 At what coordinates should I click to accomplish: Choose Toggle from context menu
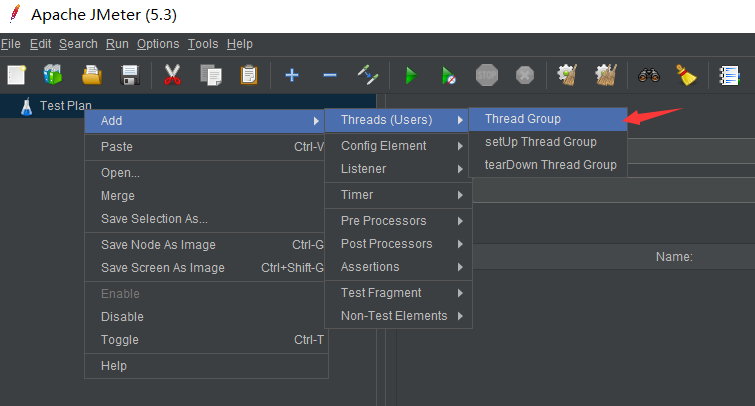206,340
